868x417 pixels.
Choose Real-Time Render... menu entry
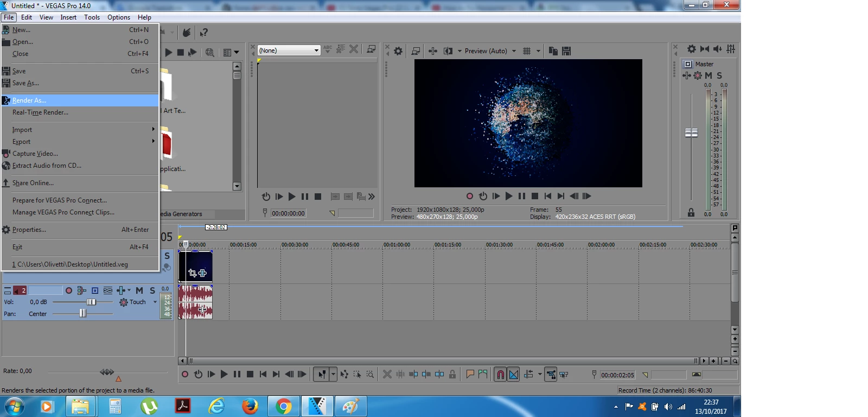[80, 112]
